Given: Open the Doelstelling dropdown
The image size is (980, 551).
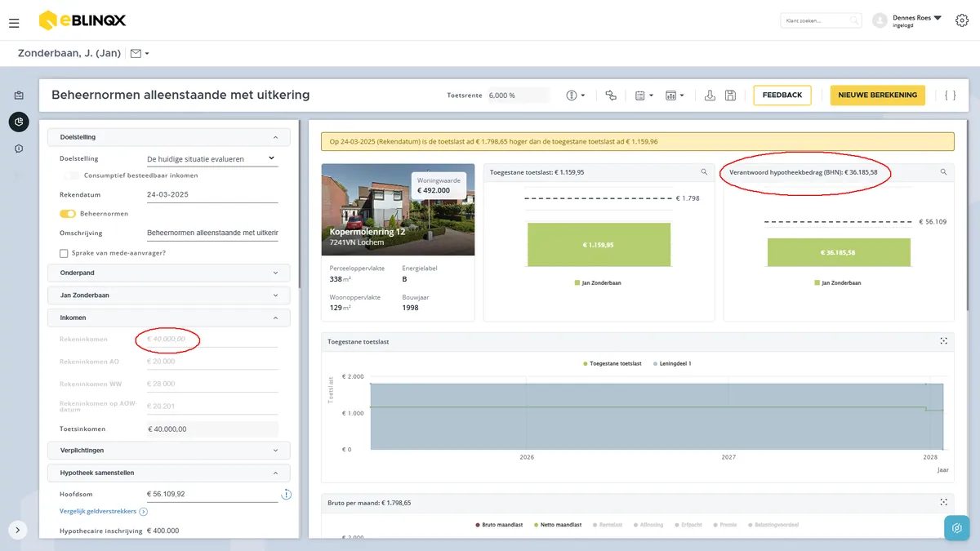Looking at the screenshot, I should click(211, 159).
